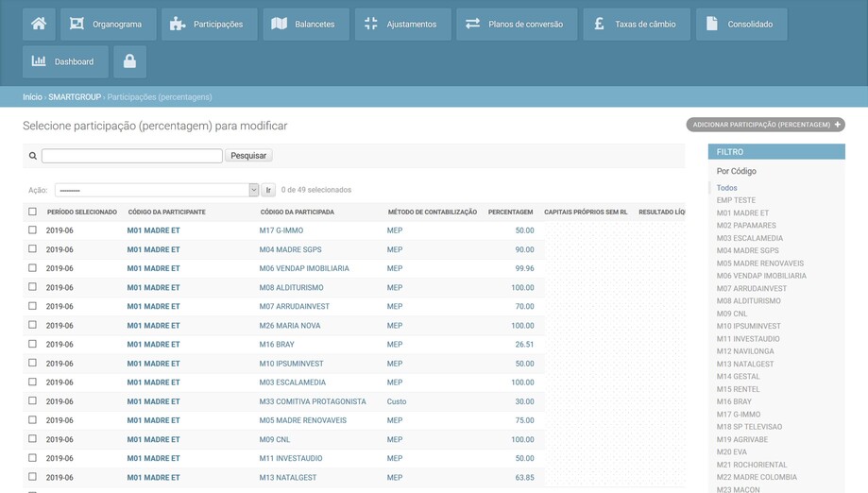The height and width of the screenshot is (493, 868).
Task: Click percentage value 26.51
Action: click(x=525, y=344)
